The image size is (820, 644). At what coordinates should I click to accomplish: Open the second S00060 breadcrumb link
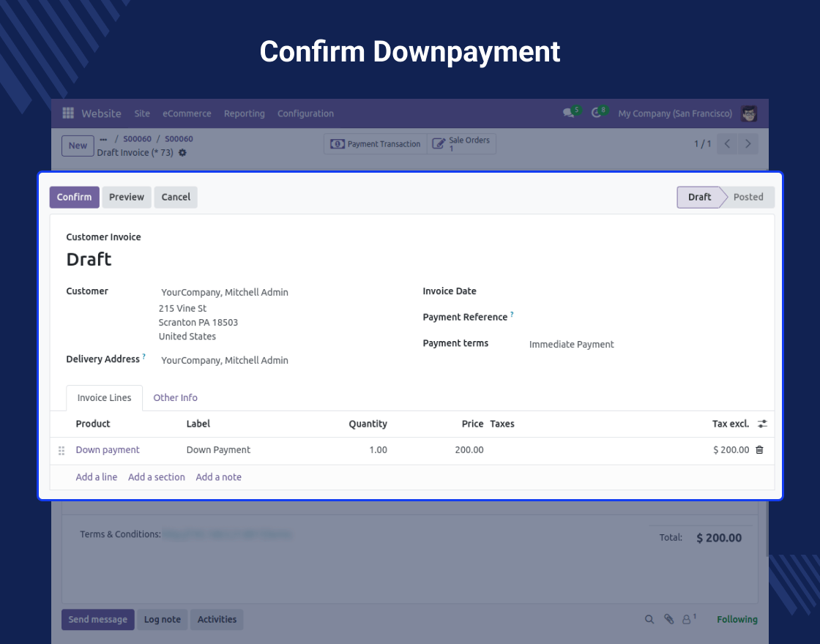point(179,139)
